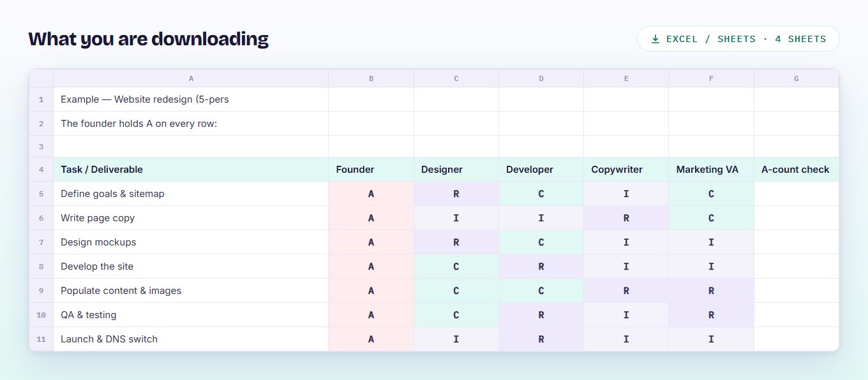The height and width of the screenshot is (380, 868).
Task: Select row number 5
Action: pos(41,194)
